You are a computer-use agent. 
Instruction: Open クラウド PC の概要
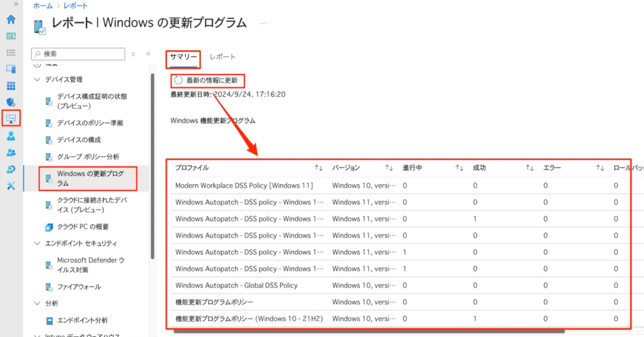click(x=83, y=226)
